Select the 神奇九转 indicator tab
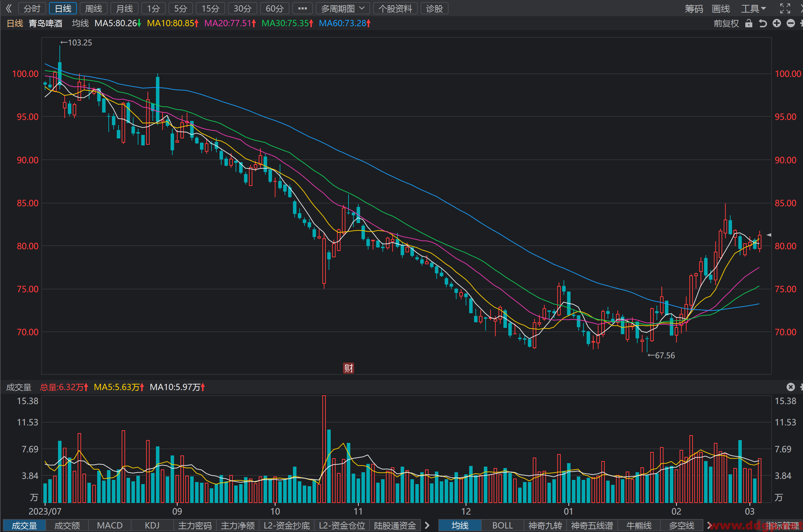 [545, 525]
